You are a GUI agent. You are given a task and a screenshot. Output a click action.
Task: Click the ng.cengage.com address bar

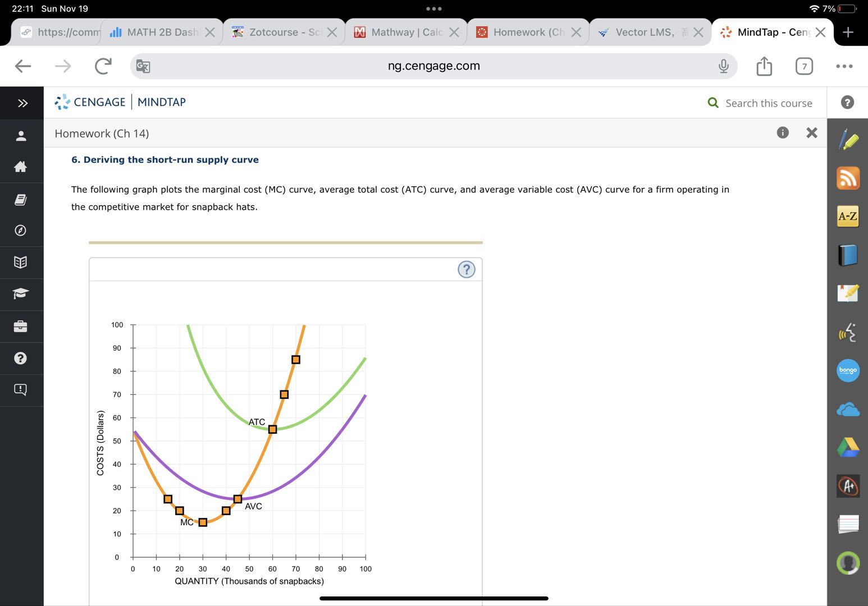pos(433,66)
